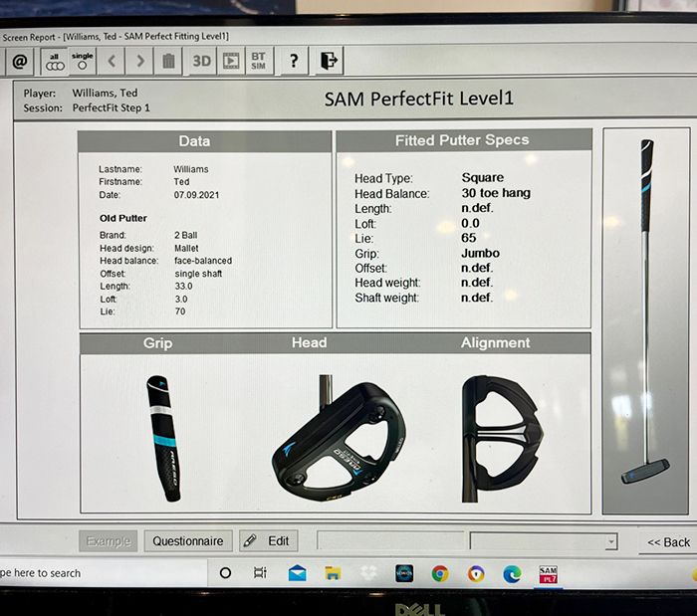The width and height of the screenshot is (697, 616).
Task: Click the greyed Example button
Action: pyautogui.click(x=109, y=541)
